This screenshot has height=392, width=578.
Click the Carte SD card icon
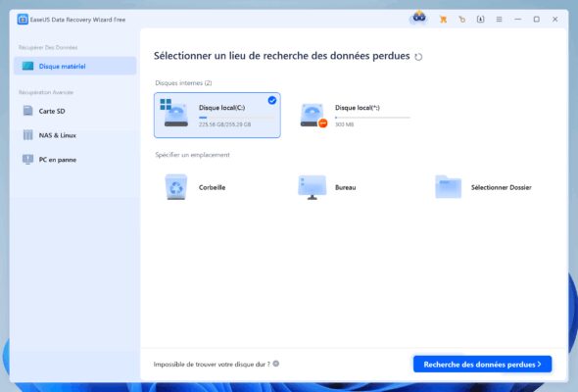point(28,111)
